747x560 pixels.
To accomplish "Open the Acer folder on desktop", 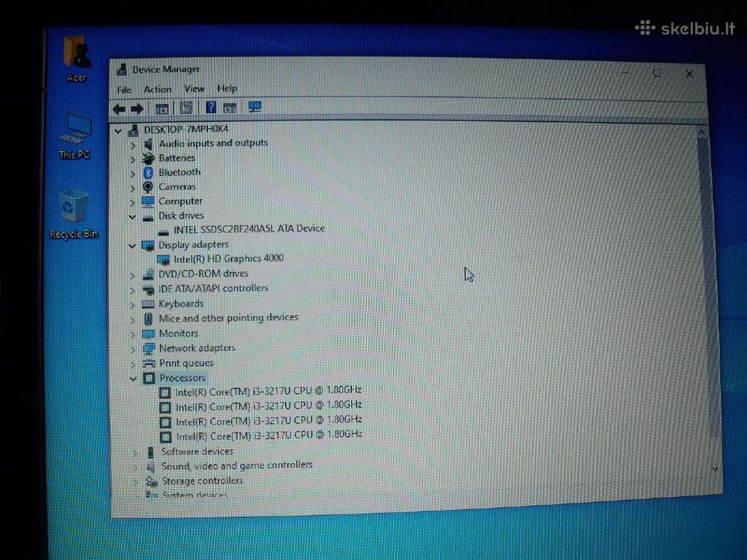I will (77, 59).
